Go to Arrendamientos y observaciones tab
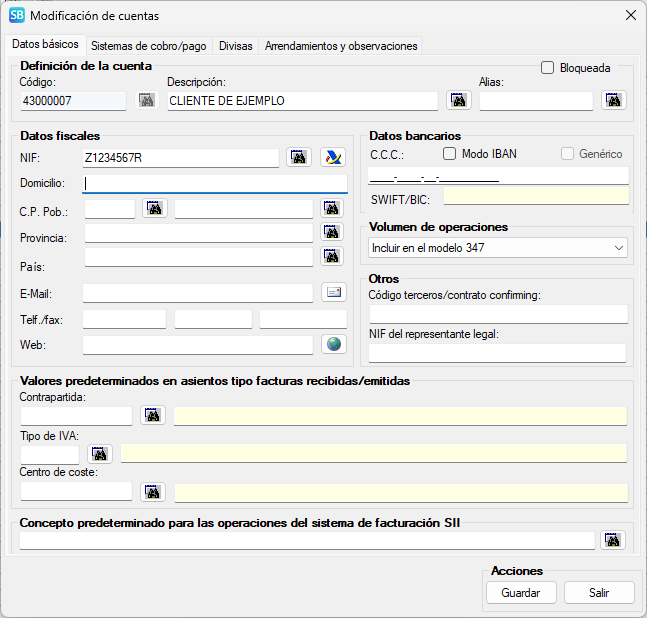Image resolution: width=647 pixels, height=618 pixels. (340, 45)
